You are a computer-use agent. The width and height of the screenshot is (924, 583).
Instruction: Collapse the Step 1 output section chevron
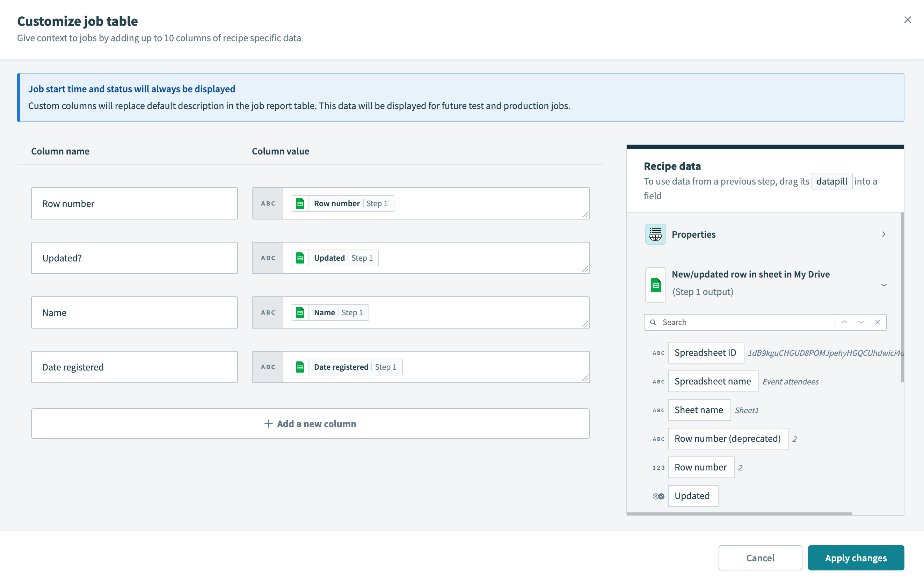[x=884, y=285]
